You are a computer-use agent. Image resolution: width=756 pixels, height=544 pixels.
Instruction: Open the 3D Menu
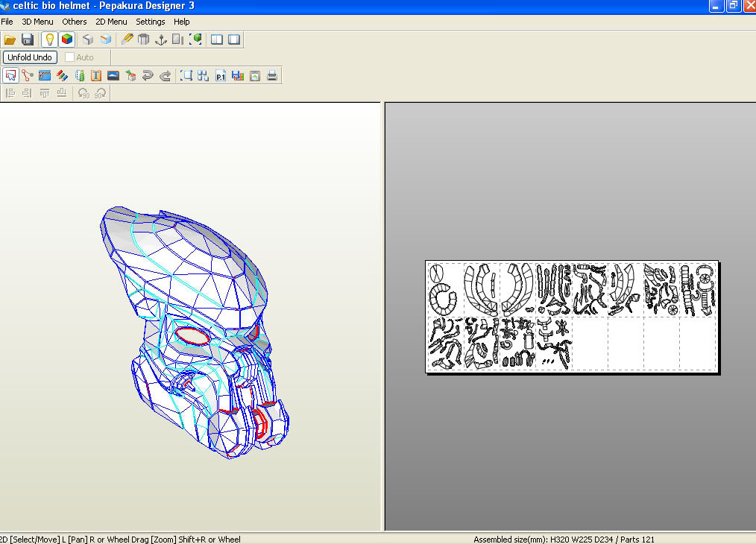[x=37, y=22]
